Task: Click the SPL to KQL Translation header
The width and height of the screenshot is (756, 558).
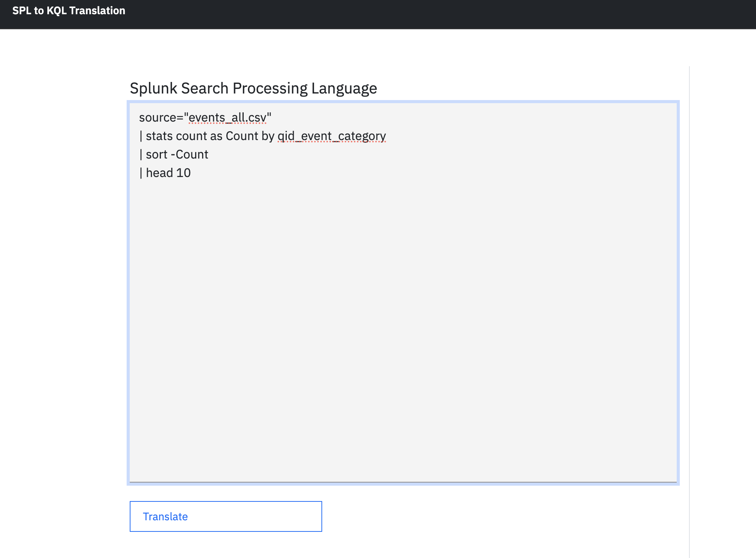Action: (x=68, y=10)
